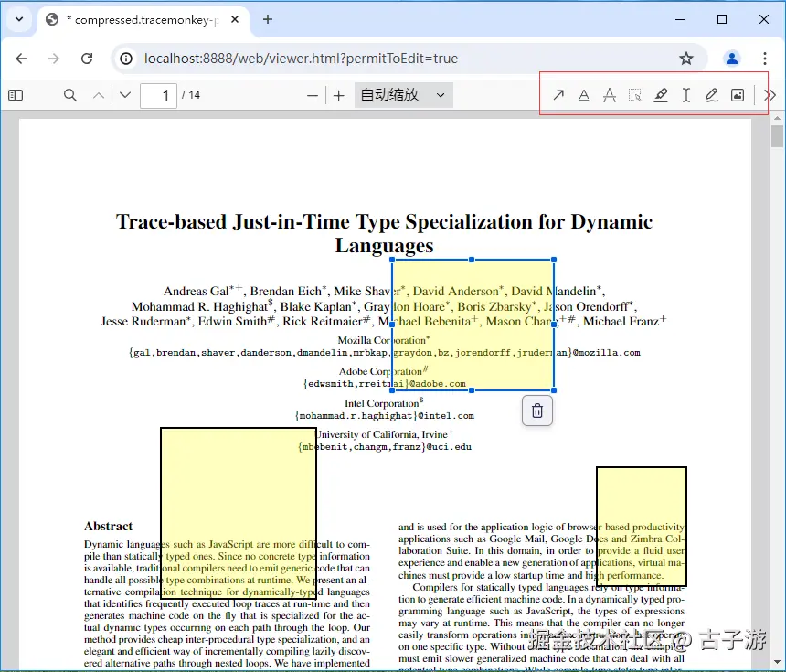786x672 pixels.
Task: Expand the more tools chevron menu
Action: point(770,95)
